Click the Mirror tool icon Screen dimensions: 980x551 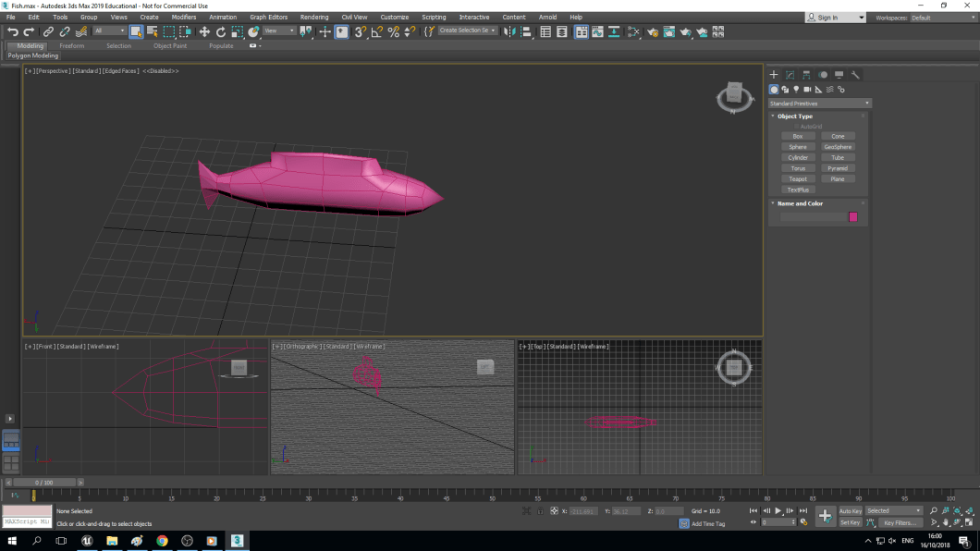point(509,31)
